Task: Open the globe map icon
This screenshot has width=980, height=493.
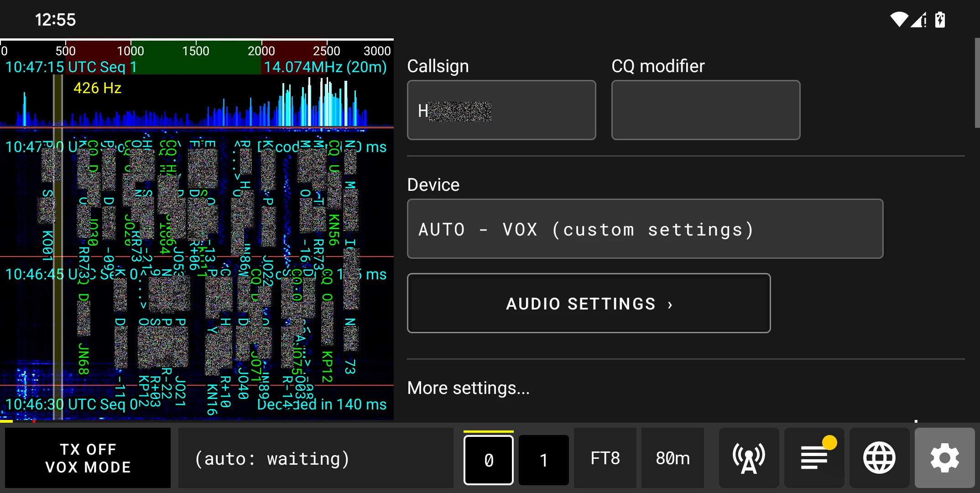Action: [x=879, y=458]
